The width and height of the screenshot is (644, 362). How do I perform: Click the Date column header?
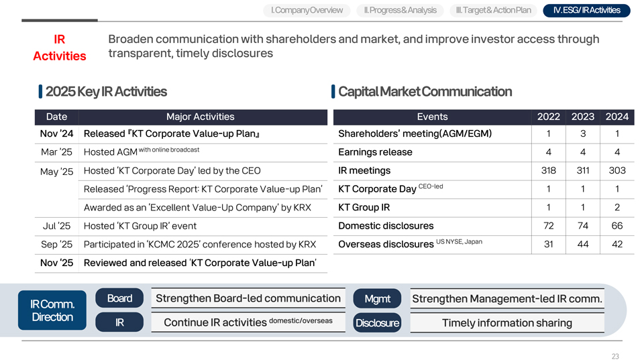(56, 117)
